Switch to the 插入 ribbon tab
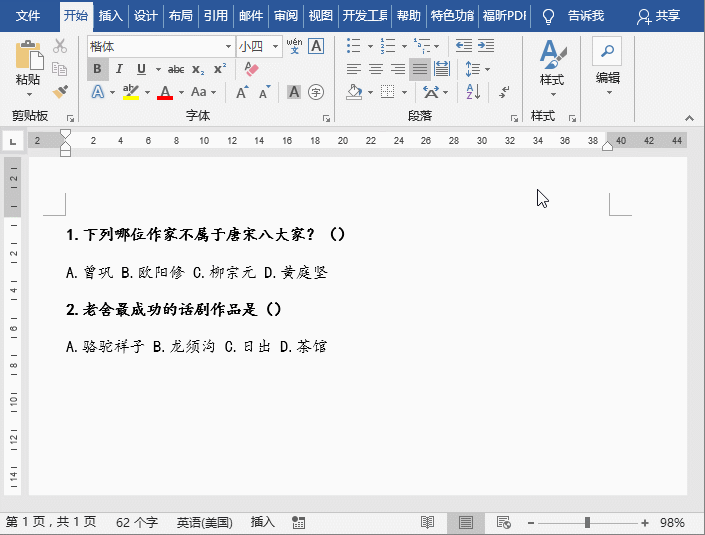Screen dimensions: 705x535 pyautogui.click(x=110, y=16)
